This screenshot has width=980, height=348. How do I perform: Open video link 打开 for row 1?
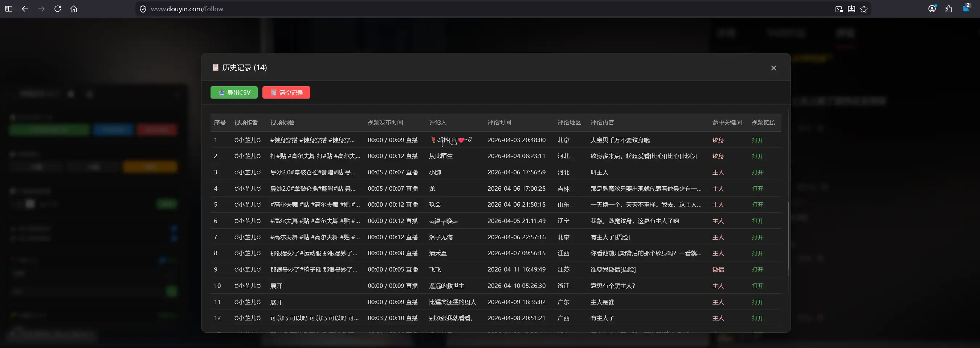(757, 140)
